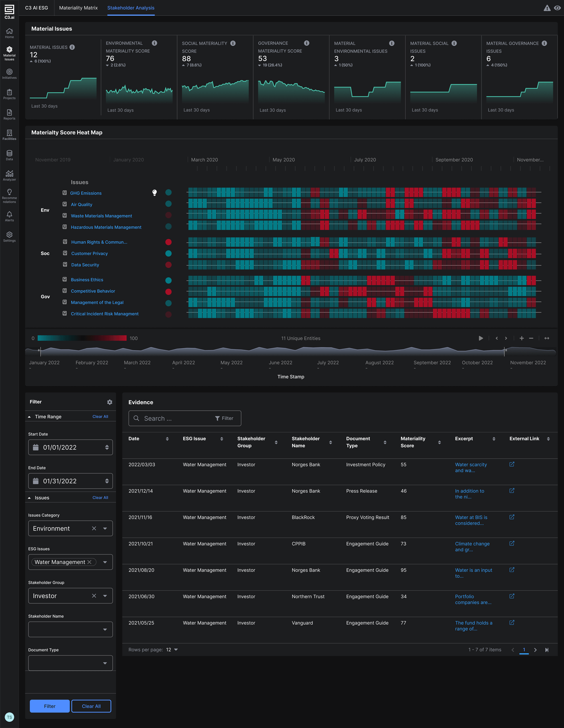The width and height of the screenshot is (564, 728).
Task: Open the GHG Emissions issue link
Action: 86,193
